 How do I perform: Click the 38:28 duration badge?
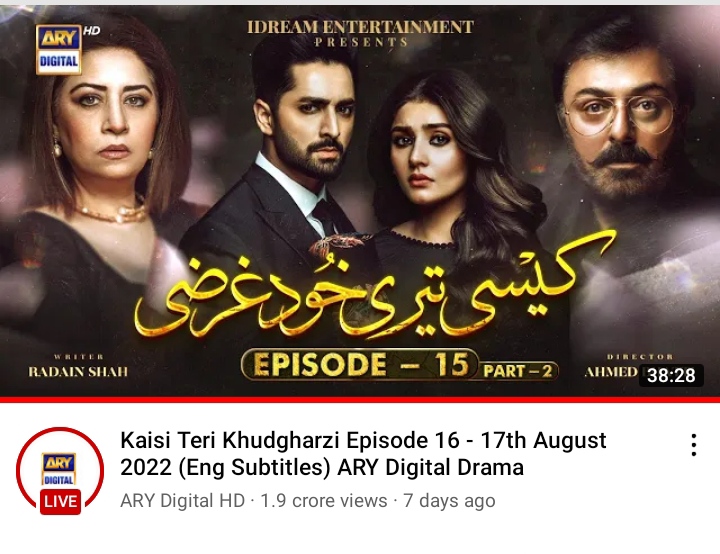coord(671,375)
